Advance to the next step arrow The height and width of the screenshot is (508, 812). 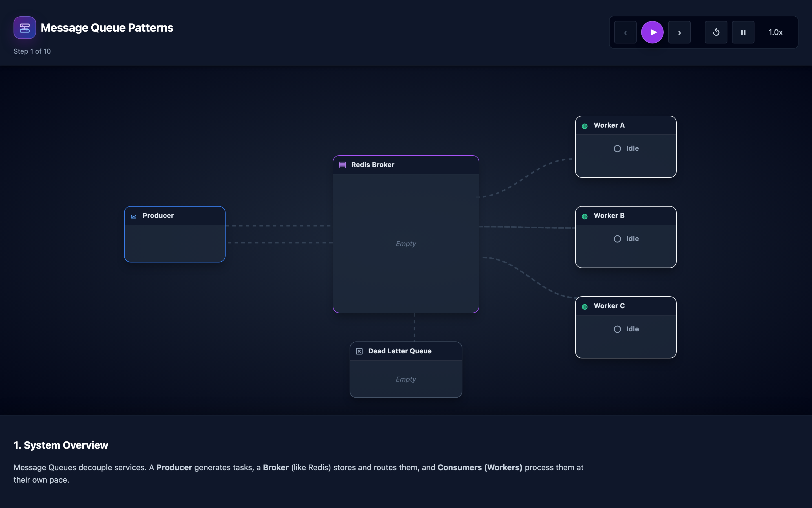(x=679, y=32)
